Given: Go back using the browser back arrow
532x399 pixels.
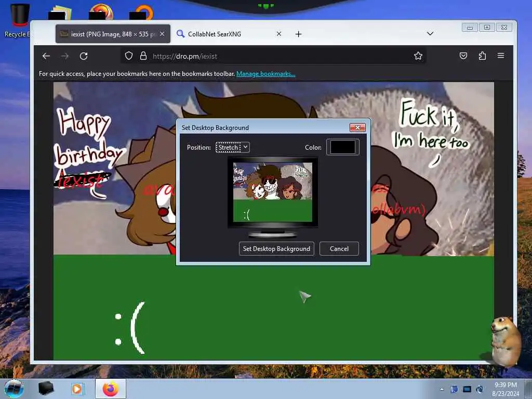Looking at the screenshot, I should click(x=46, y=56).
